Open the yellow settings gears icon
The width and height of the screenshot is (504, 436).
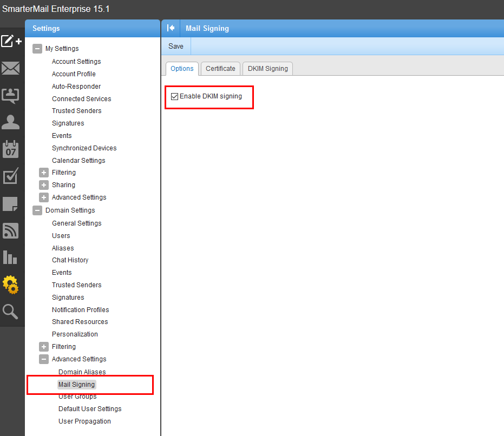(11, 285)
